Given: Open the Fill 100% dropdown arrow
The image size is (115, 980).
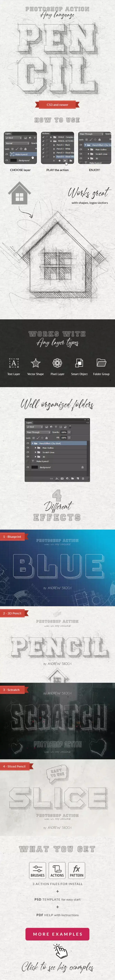Looking at the screenshot, I should tap(69, 437).
